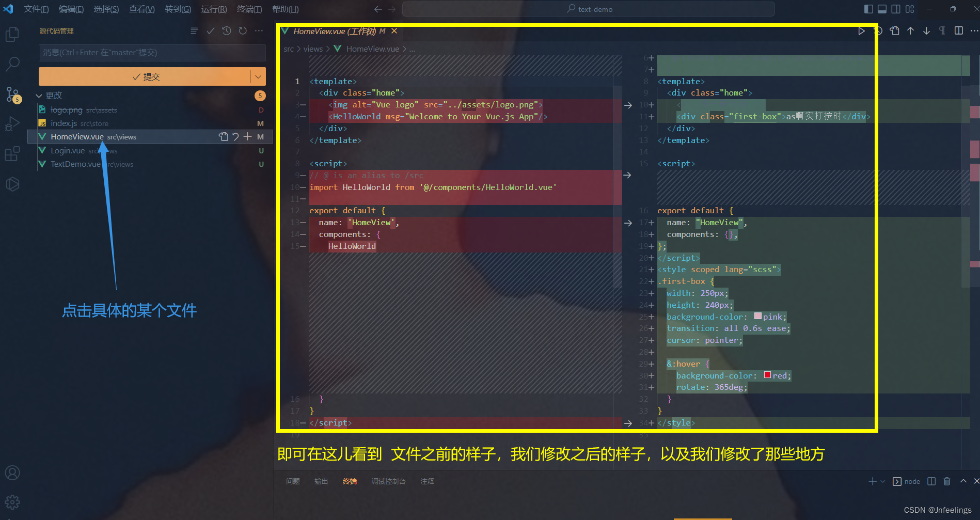Click the src breadcrumb segment
Screen dimensions: 980x520
click(x=288, y=49)
